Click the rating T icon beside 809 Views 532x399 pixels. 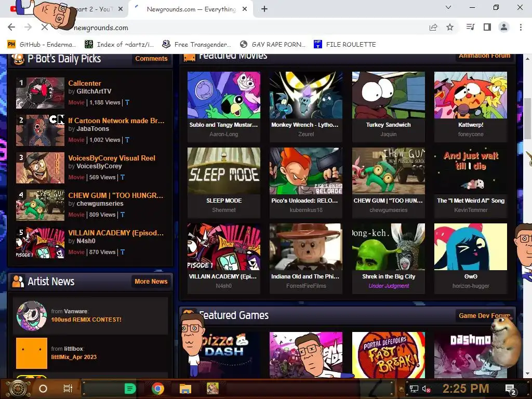click(123, 215)
